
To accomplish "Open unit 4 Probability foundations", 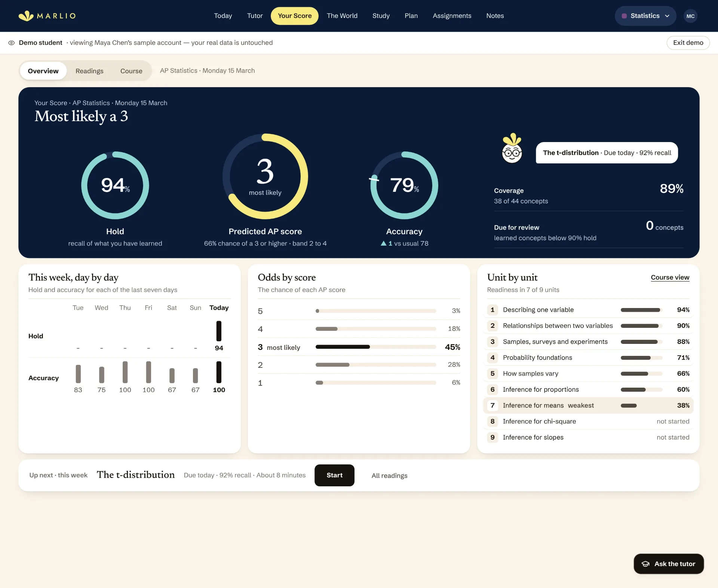I will click(588, 357).
